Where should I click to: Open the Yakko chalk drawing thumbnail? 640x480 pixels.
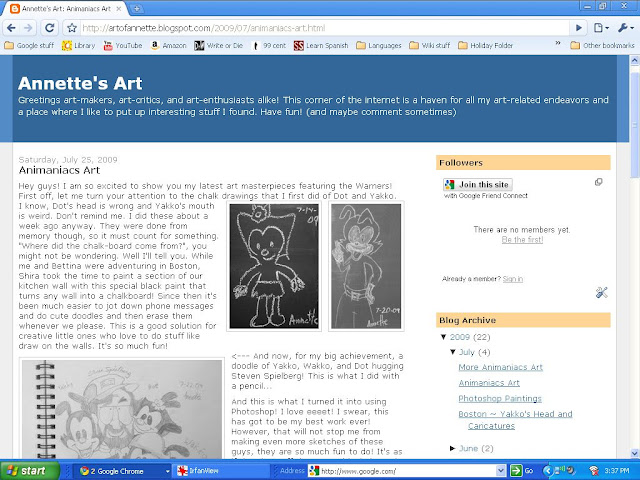tap(366, 266)
